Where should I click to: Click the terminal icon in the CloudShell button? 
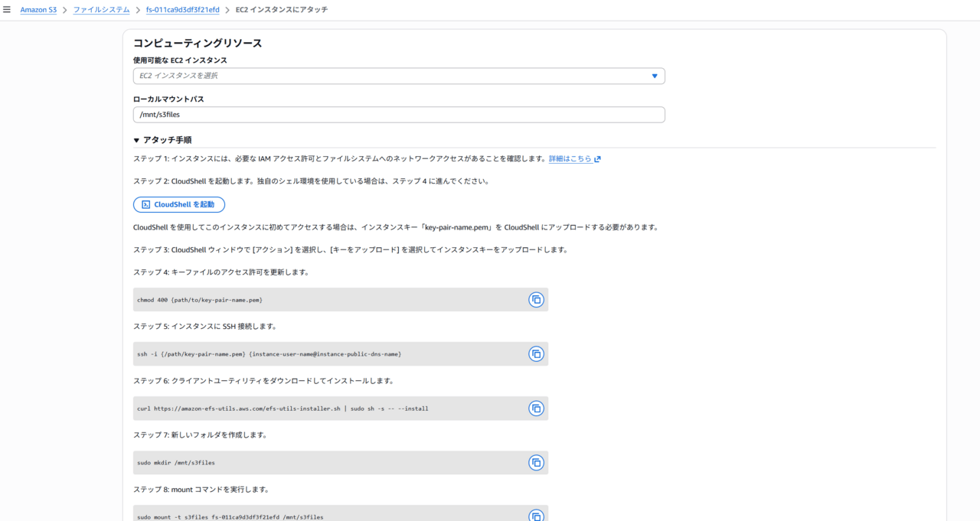click(x=145, y=205)
